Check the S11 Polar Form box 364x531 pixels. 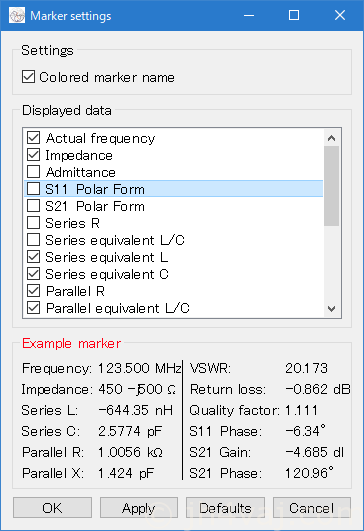point(34,189)
